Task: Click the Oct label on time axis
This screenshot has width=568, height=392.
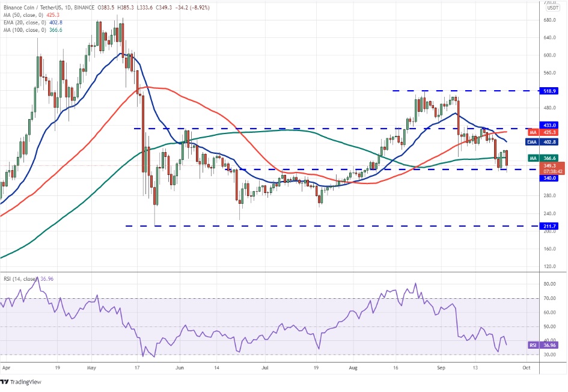Action: 526,366
